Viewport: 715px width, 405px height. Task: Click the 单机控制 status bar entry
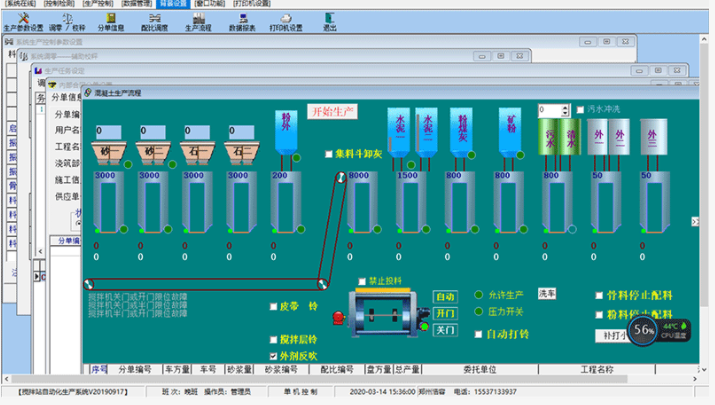pos(301,392)
